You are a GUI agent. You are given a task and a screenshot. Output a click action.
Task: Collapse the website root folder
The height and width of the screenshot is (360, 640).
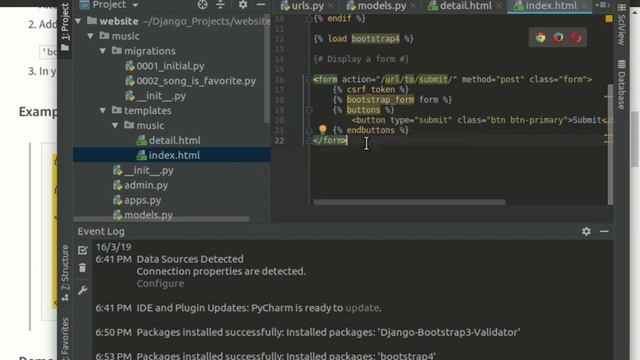pyautogui.click(x=78, y=21)
